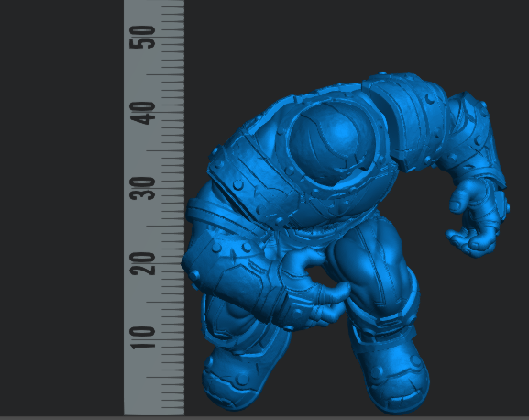
Task: Click the 20 label on the ruler
Action: coord(142,263)
